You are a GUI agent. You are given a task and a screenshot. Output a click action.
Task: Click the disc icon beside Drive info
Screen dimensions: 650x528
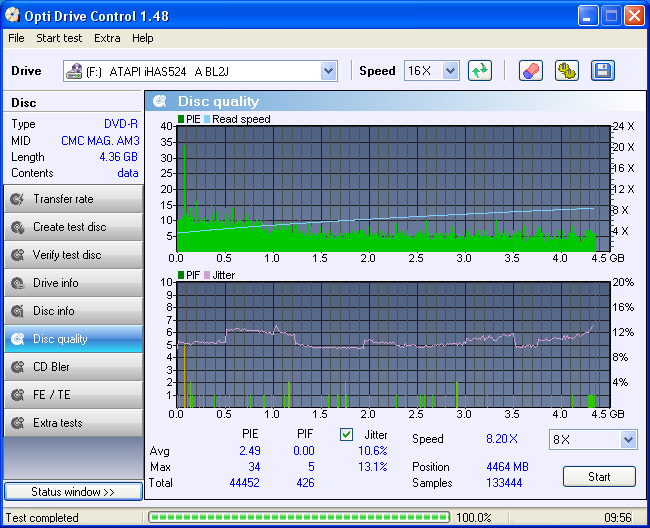tap(17, 283)
